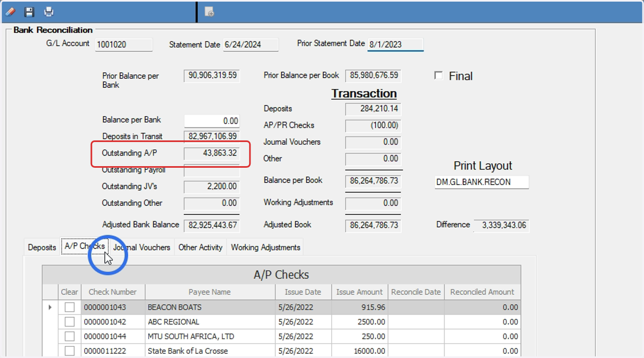Click the AP/PR Checks value (100.00)
This screenshot has width=644, height=358.
point(373,125)
